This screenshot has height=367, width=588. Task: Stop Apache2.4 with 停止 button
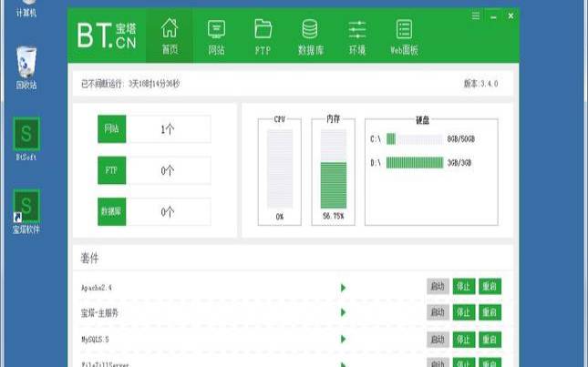pos(464,287)
